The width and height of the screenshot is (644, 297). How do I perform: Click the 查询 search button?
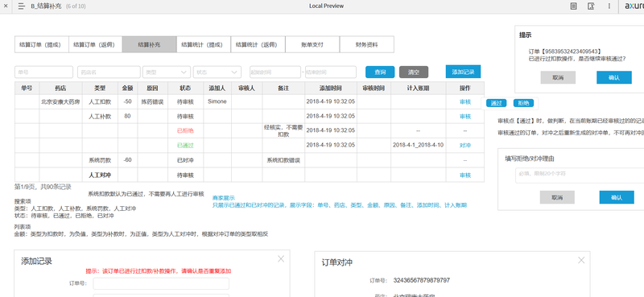click(x=380, y=72)
